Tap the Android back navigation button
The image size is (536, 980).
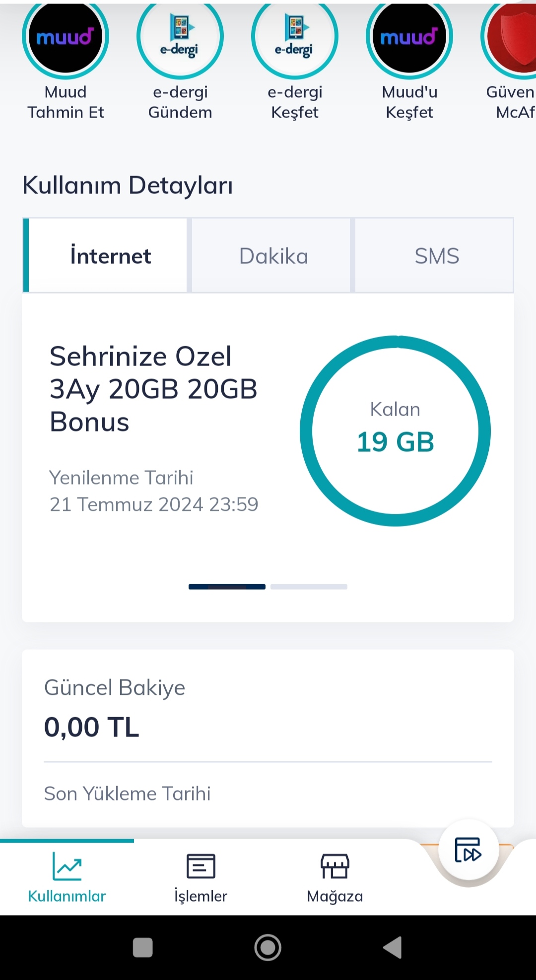393,948
